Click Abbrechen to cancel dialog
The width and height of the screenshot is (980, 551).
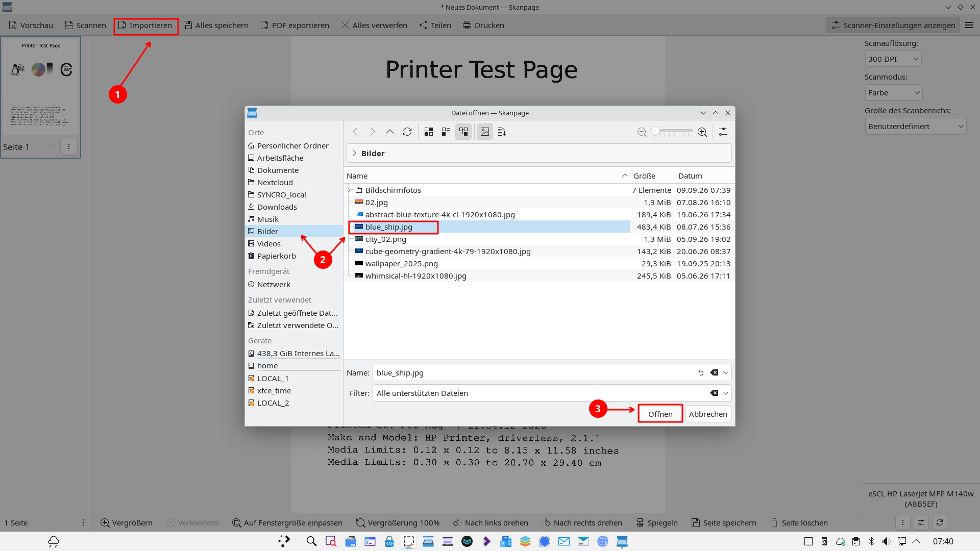point(708,414)
